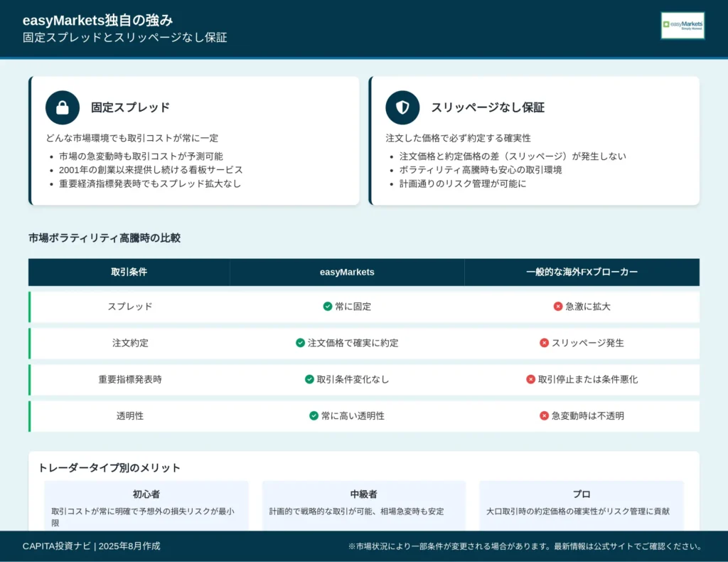Viewport: 728px width, 562px height.
Task: Click the green check icon next to 注文価格で確実に約定
Action: pyautogui.click(x=301, y=343)
